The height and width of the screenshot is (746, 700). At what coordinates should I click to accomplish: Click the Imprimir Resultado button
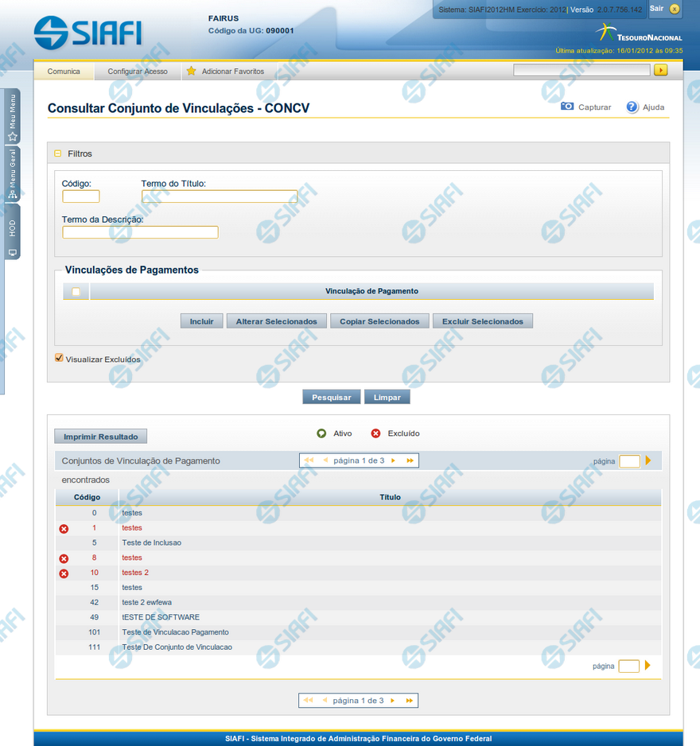[101, 437]
